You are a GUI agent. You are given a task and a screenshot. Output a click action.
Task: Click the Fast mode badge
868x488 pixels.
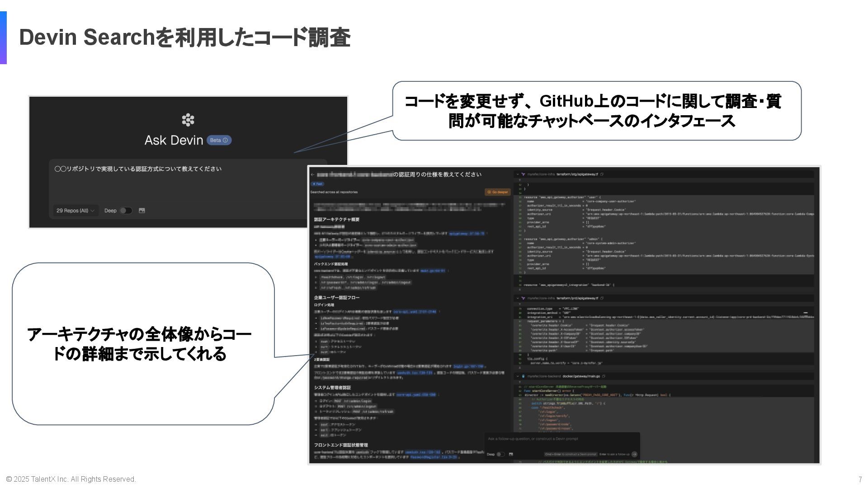317,184
